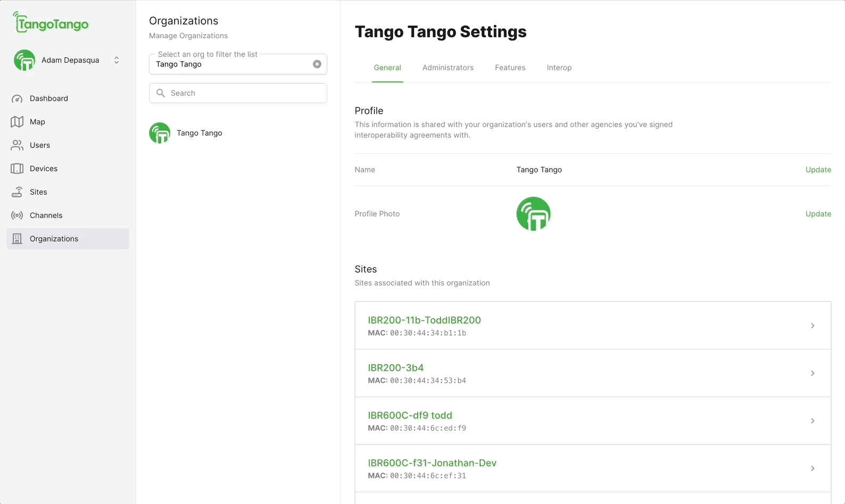Click the search magnifier icon
This screenshot has width=845, height=504.
click(161, 93)
